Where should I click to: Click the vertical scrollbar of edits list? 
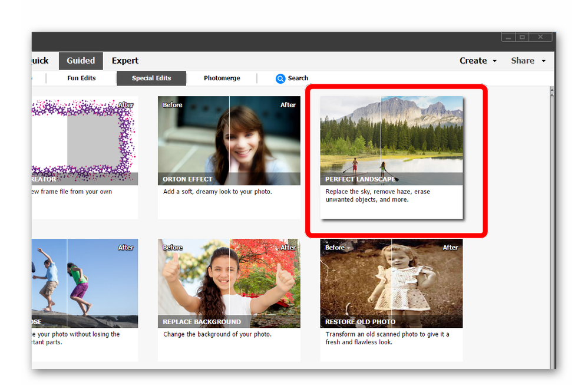551,228
